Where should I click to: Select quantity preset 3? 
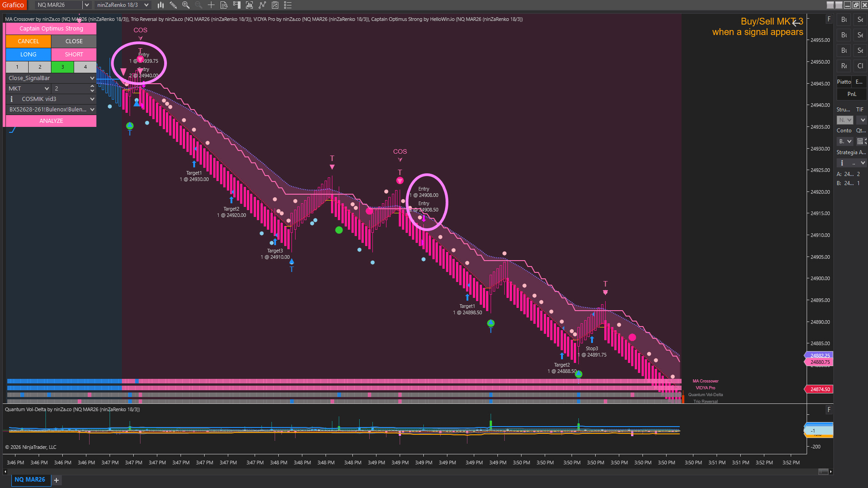[63, 67]
